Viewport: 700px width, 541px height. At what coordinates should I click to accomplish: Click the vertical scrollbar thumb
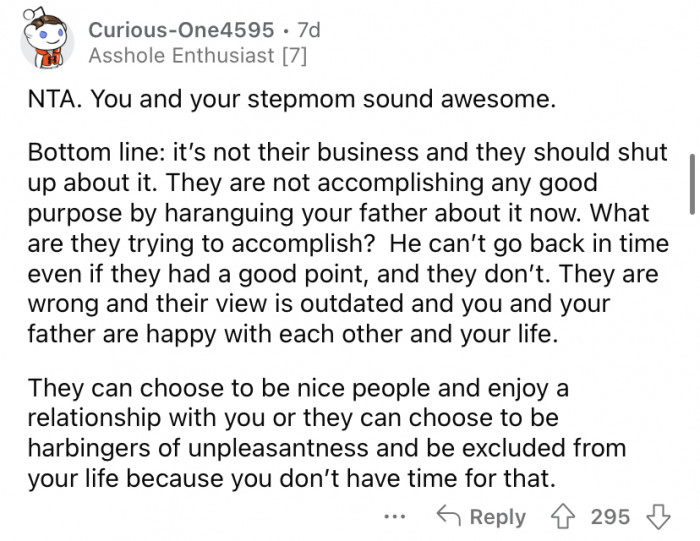pyautogui.click(x=690, y=183)
